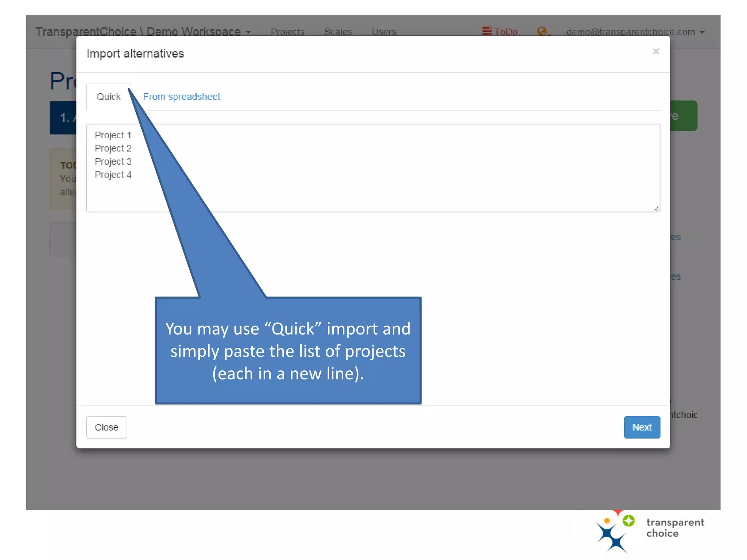Open the Scales menu in the navbar

click(x=338, y=32)
